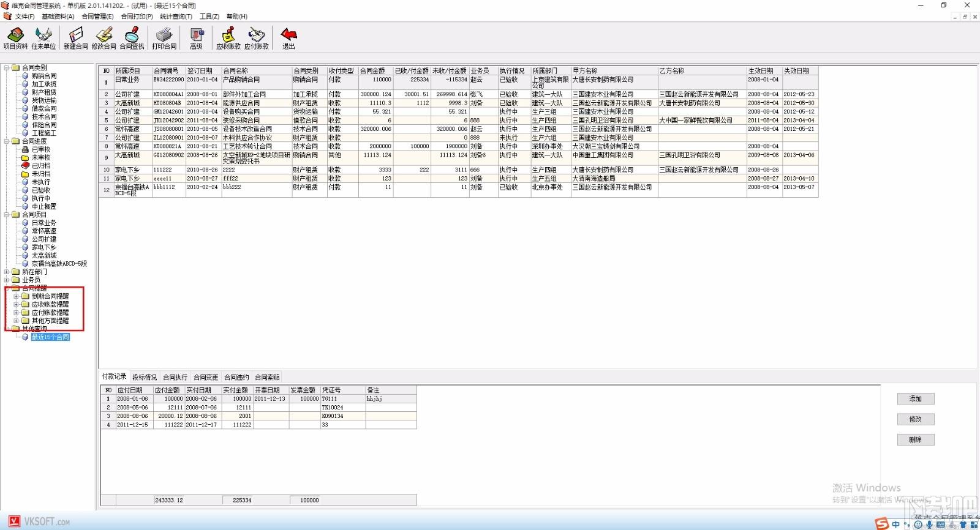The height and width of the screenshot is (530, 980).
Task: Create a new contract with 新建合同
Action: (76, 37)
